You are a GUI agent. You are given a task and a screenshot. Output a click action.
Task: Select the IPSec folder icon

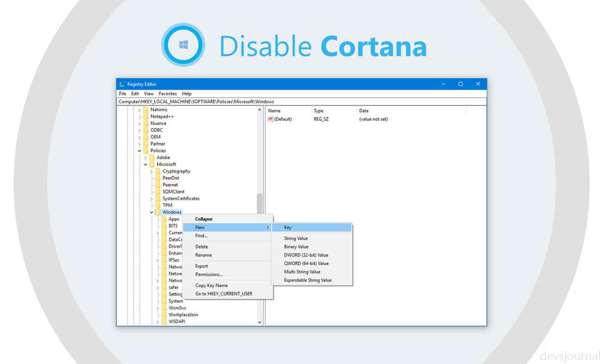coord(164,260)
